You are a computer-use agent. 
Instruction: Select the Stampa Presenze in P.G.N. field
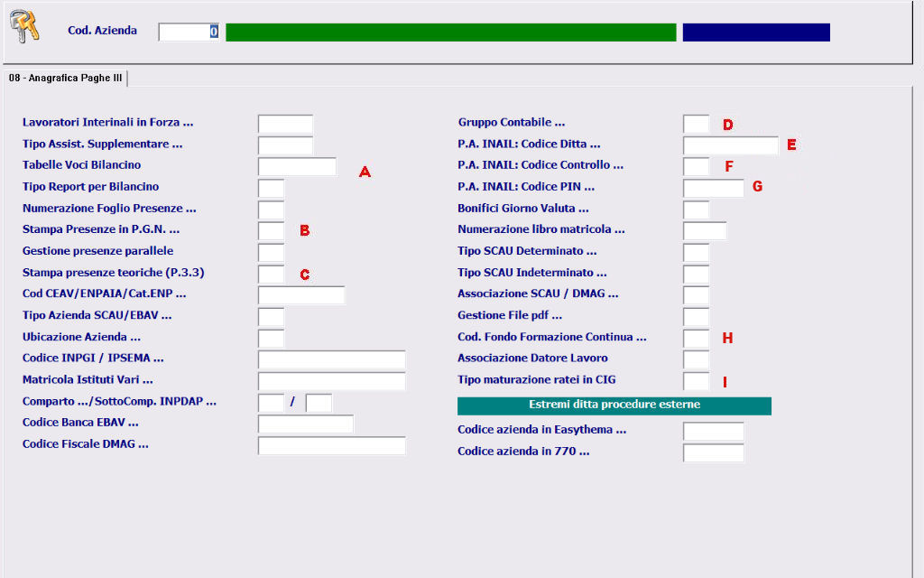(x=271, y=231)
